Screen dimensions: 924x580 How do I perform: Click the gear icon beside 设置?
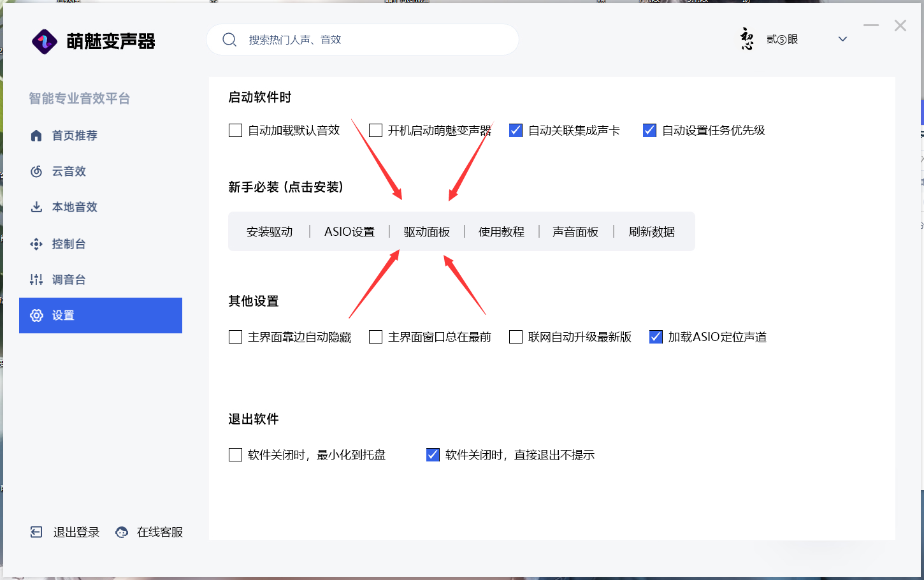(36, 315)
